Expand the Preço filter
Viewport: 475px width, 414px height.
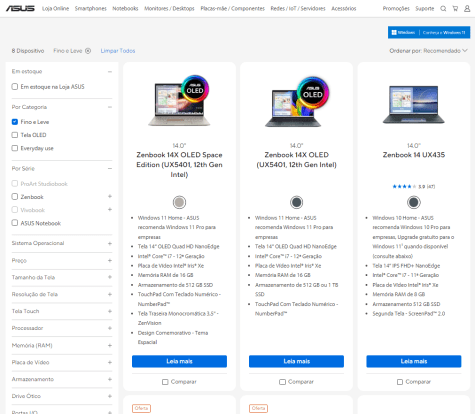[110, 260]
